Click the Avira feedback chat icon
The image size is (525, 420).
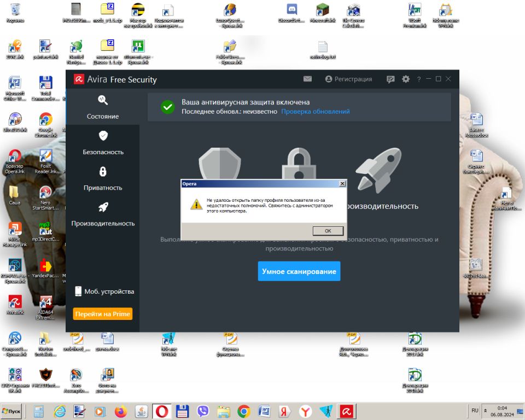coord(390,79)
